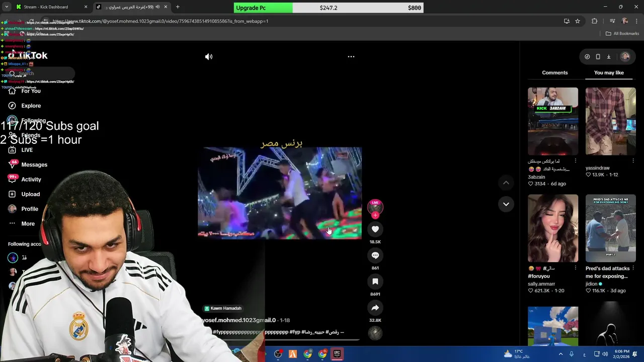Mute the TikTok tab audio icon

tap(157, 7)
